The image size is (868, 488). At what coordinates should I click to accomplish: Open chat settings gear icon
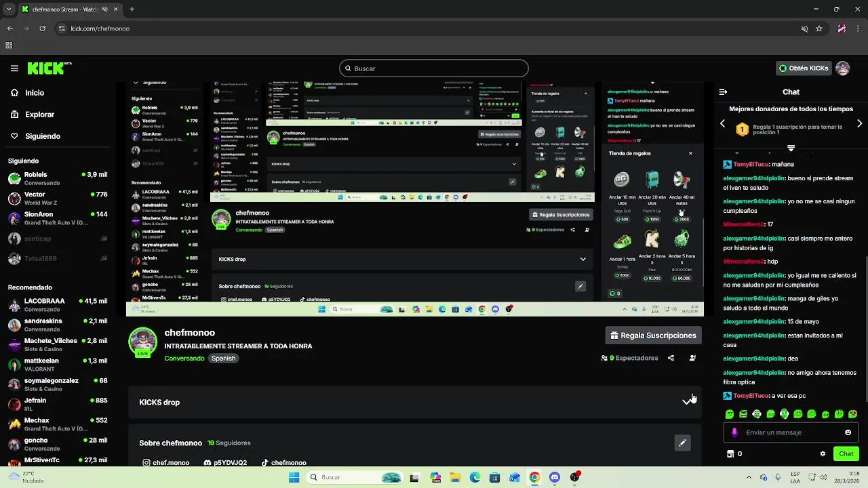(x=823, y=454)
